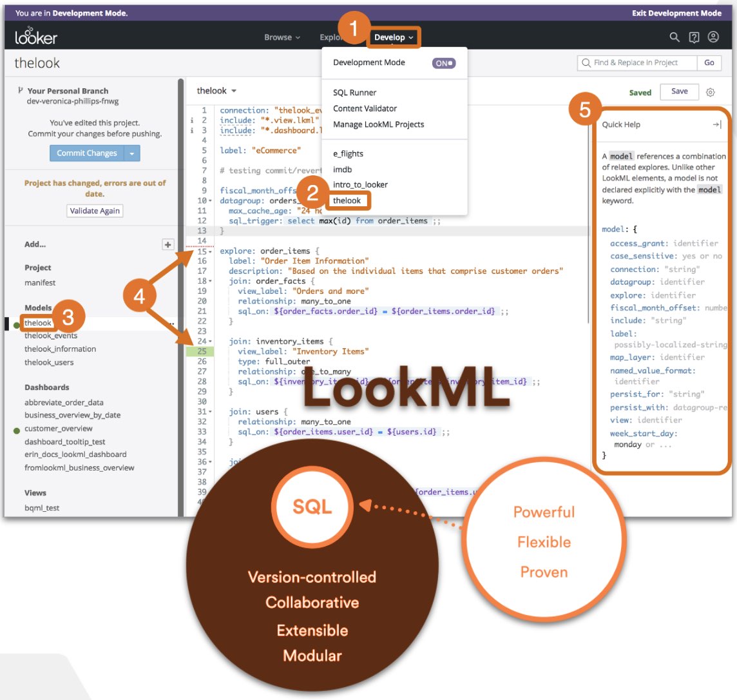Collapse the explore block at line 15
Viewport: 737px width, 700px height.
tap(211, 251)
